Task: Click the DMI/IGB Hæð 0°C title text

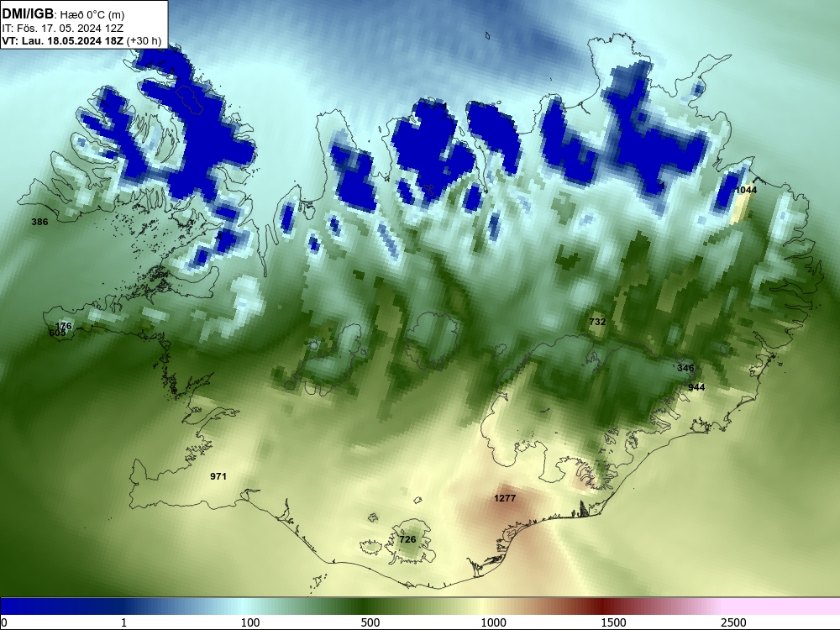Action: pyautogui.click(x=63, y=14)
